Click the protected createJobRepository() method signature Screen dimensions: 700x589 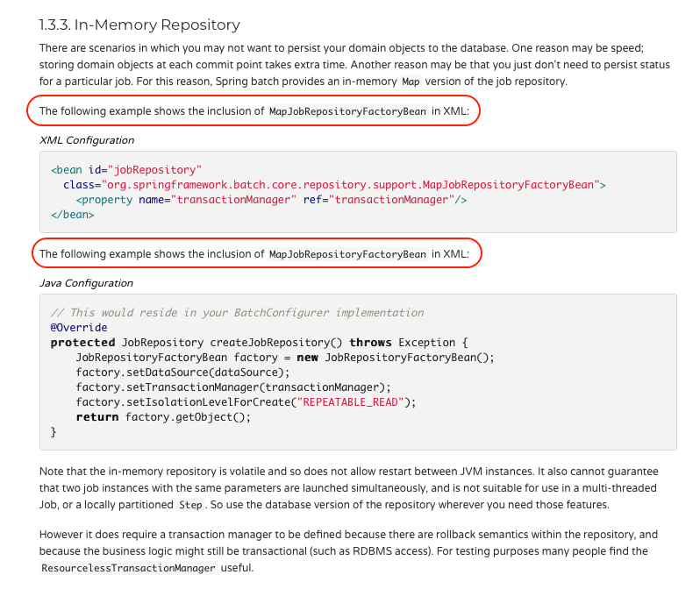[x=259, y=342]
